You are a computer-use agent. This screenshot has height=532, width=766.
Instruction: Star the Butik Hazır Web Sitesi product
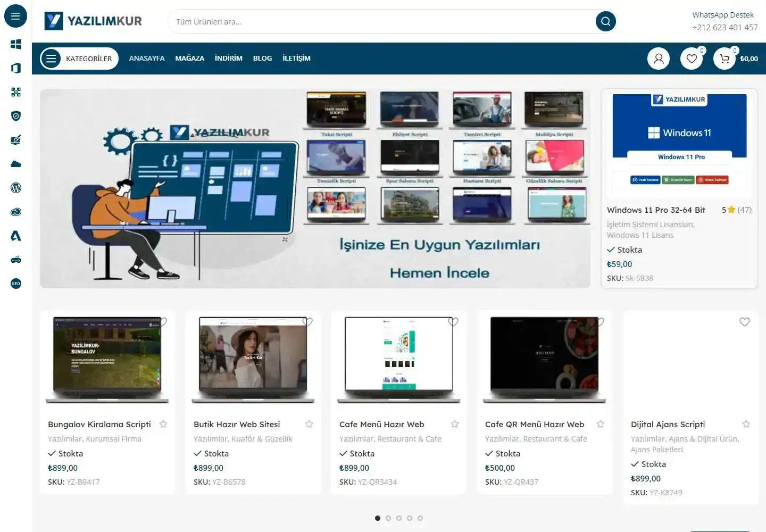tap(309, 424)
